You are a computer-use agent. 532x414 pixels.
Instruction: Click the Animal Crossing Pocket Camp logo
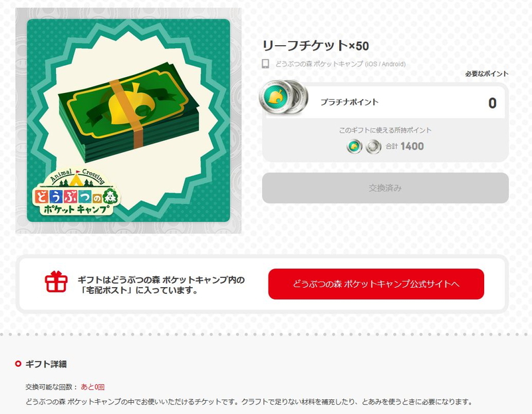tap(76, 192)
